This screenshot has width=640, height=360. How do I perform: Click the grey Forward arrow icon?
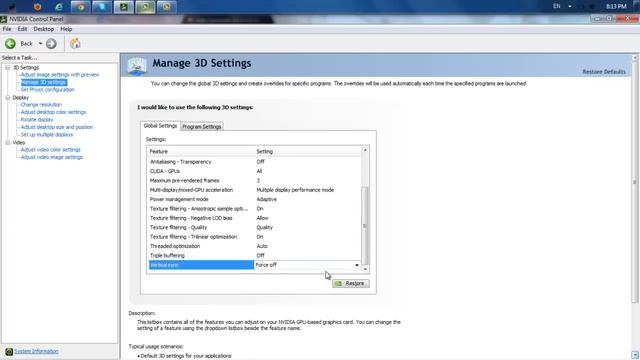click(x=51, y=44)
